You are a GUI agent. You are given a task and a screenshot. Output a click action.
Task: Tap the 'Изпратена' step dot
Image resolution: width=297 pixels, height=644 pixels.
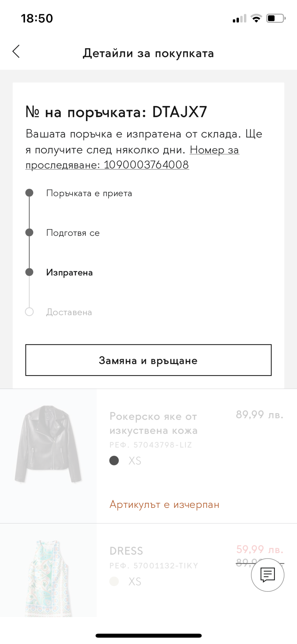coord(29,272)
